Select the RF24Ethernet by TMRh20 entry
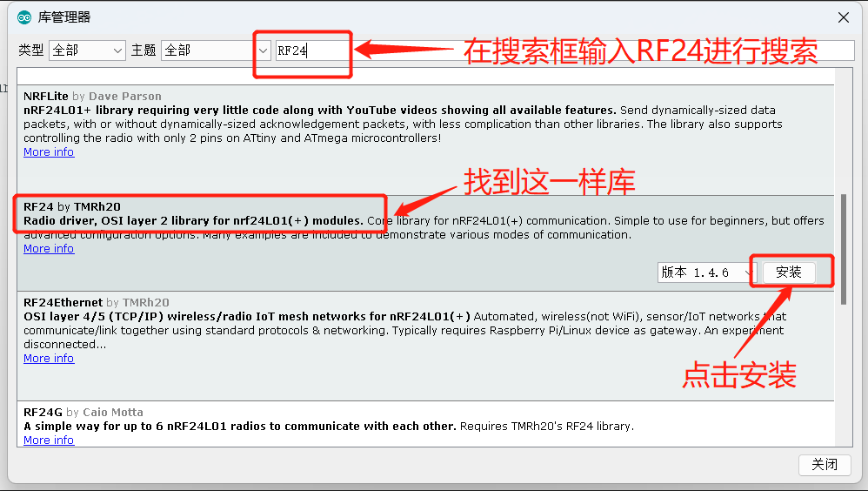Viewport: 868px width, 491px height. (425, 346)
